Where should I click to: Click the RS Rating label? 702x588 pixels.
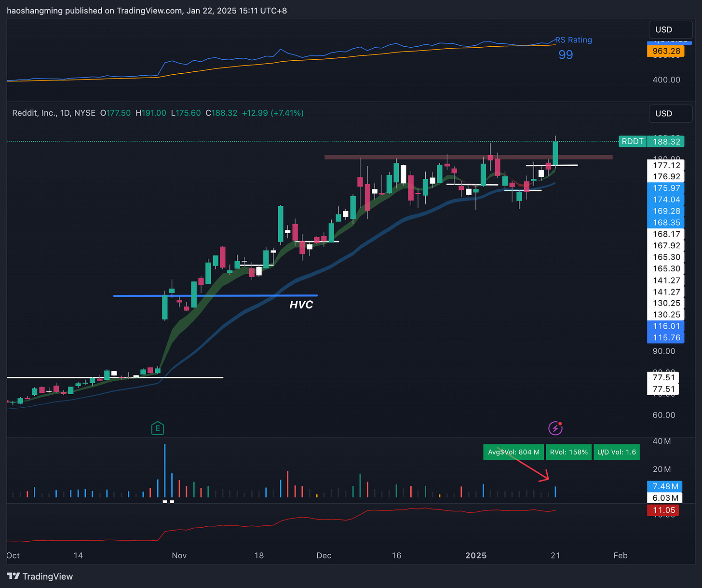click(574, 40)
